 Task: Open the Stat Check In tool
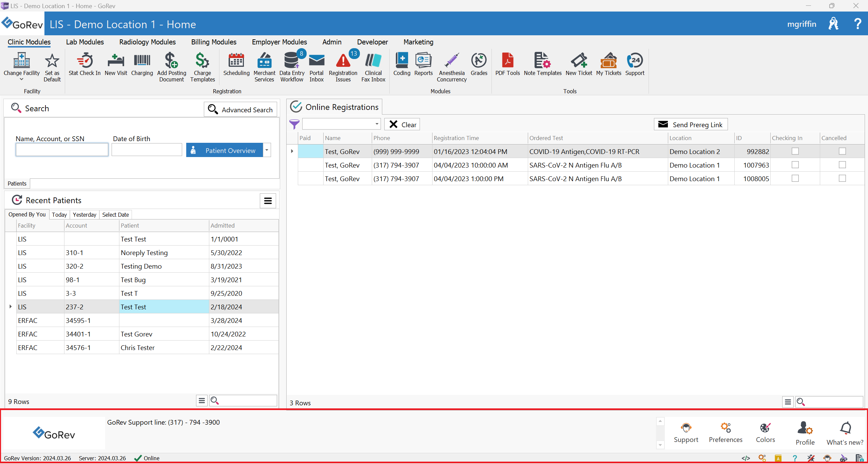[84, 64]
